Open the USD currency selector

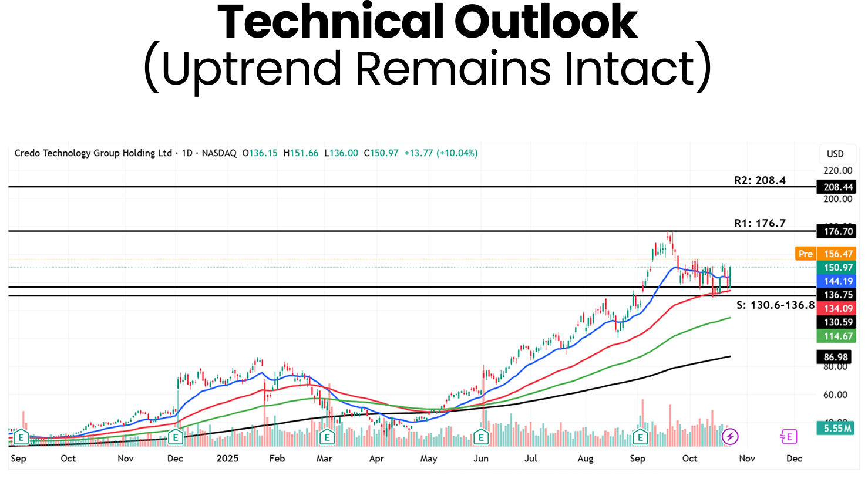[x=835, y=154]
